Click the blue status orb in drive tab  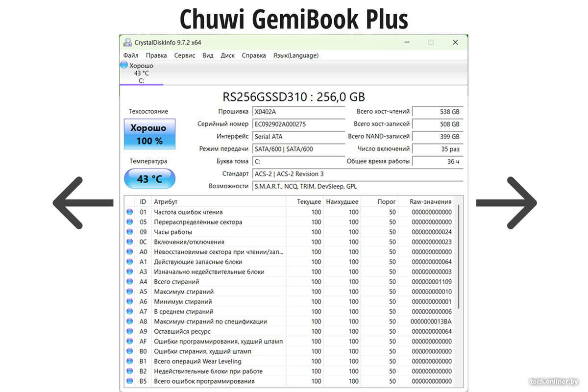click(x=124, y=65)
